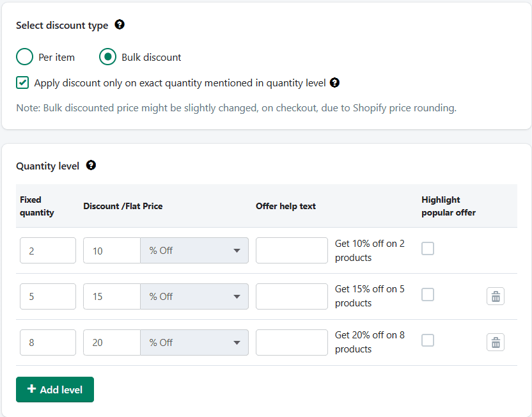Uncheck Apply discount only on exact quantity

[x=23, y=83]
